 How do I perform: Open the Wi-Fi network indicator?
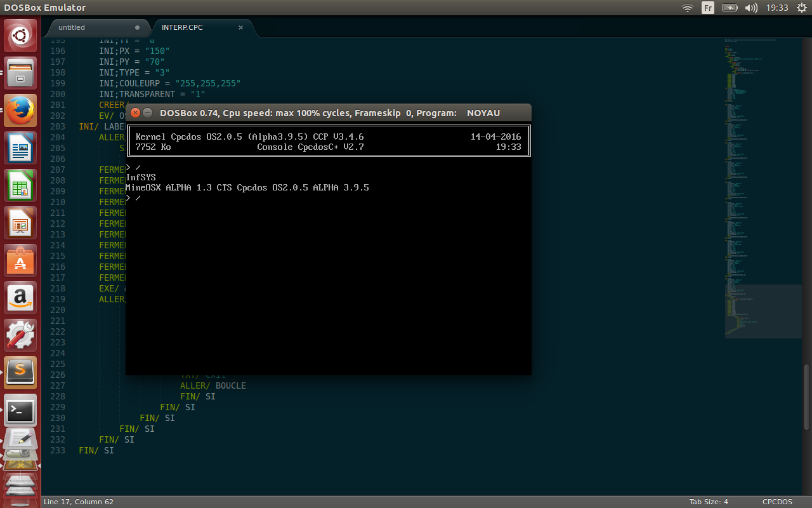pos(688,8)
